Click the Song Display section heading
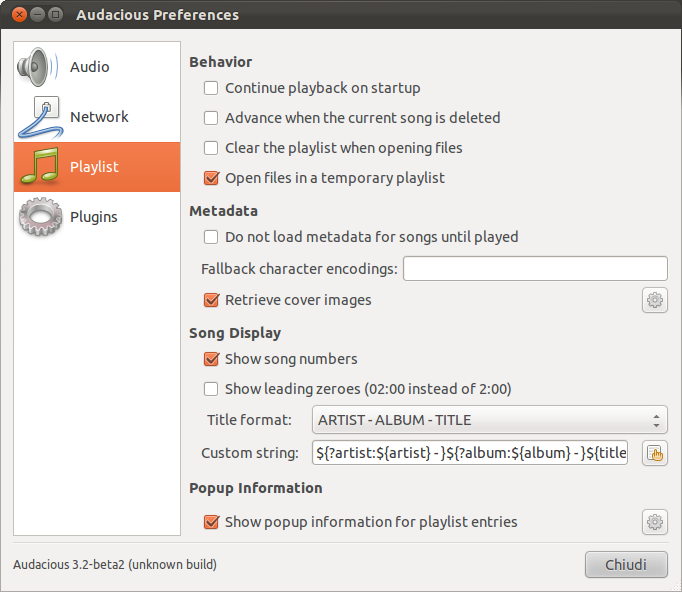682x592 pixels. tap(235, 333)
